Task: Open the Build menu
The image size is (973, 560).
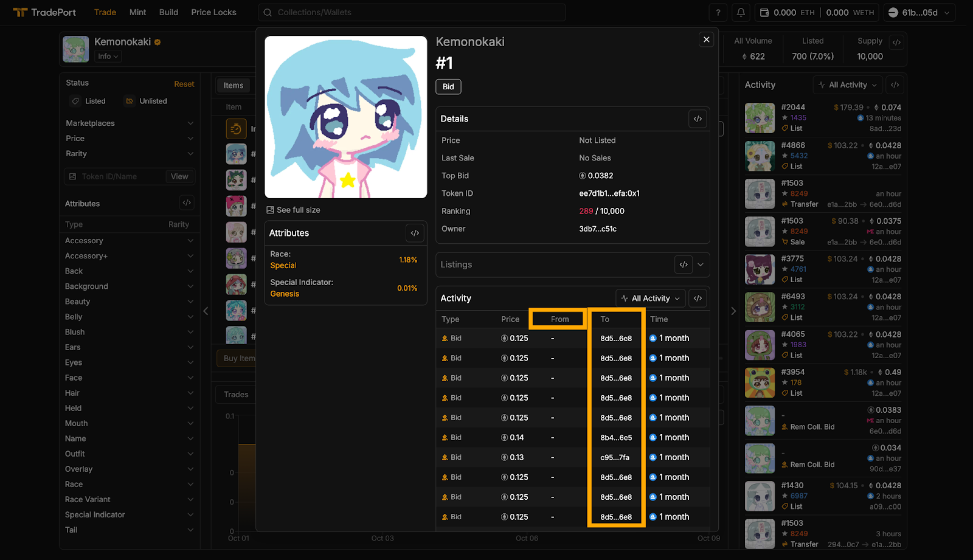Action: (168, 12)
